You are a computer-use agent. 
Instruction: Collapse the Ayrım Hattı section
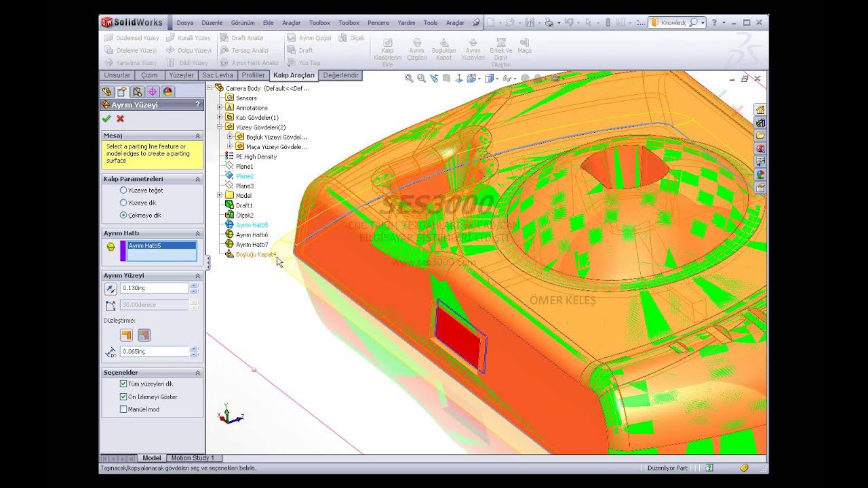click(198, 233)
